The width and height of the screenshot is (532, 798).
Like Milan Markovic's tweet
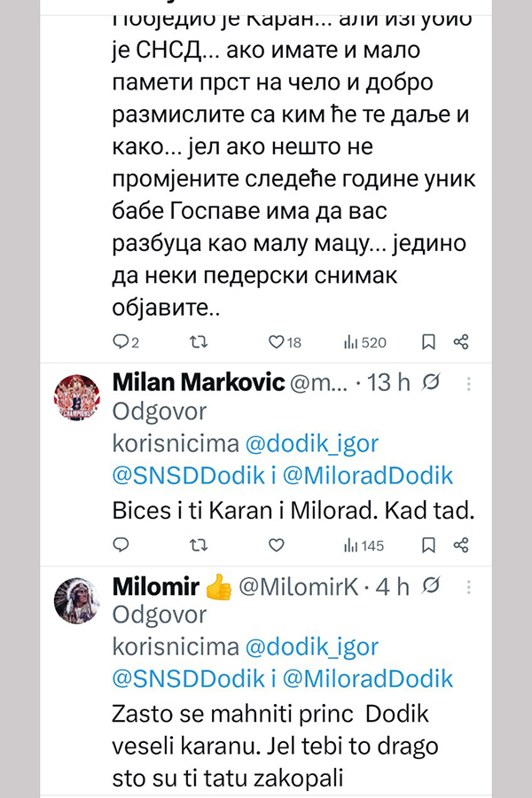click(276, 544)
